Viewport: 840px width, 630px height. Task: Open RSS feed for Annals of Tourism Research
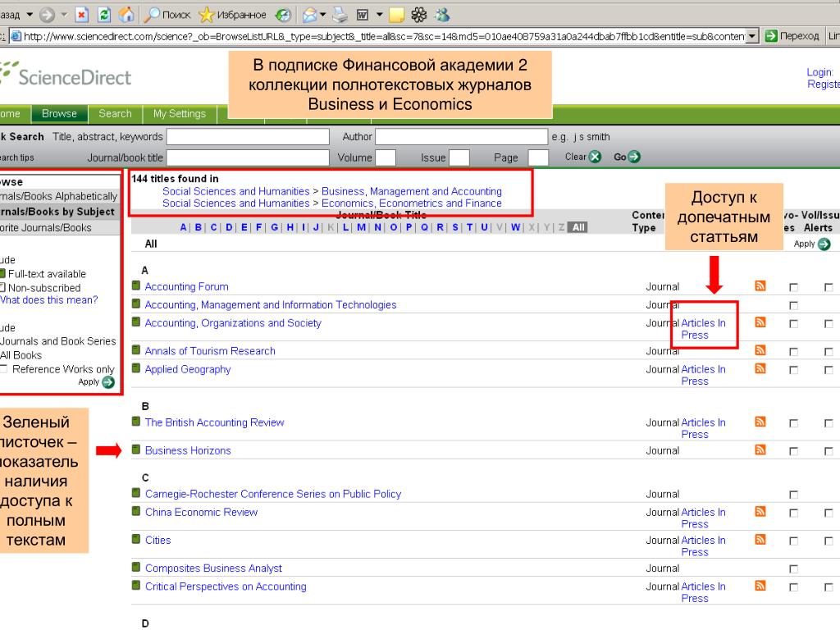(760, 349)
